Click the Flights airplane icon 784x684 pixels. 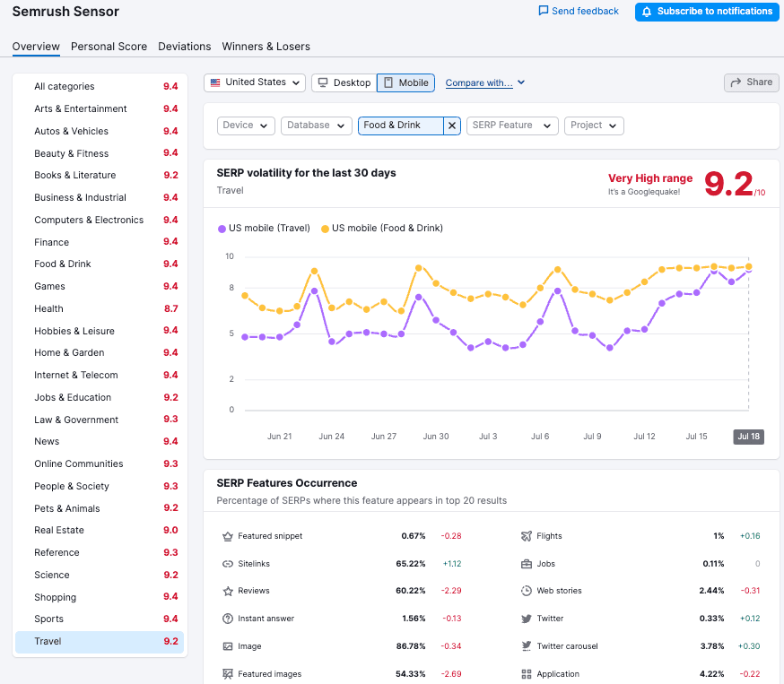coord(527,536)
